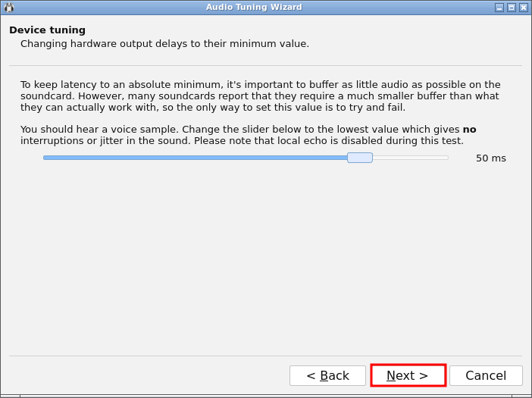This screenshot has width=532, height=398.
Task: Maximize the Audio Tuning Wizard window
Action: tap(512, 8)
